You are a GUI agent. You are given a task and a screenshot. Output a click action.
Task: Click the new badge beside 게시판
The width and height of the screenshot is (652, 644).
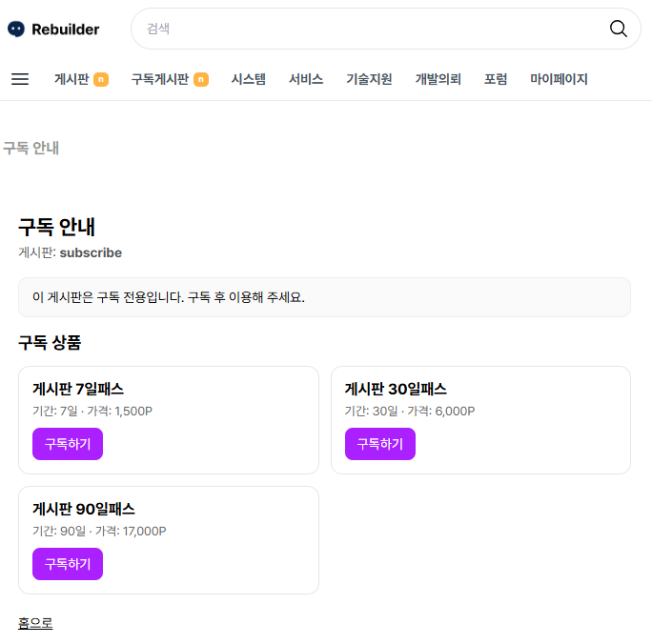pyautogui.click(x=101, y=80)
